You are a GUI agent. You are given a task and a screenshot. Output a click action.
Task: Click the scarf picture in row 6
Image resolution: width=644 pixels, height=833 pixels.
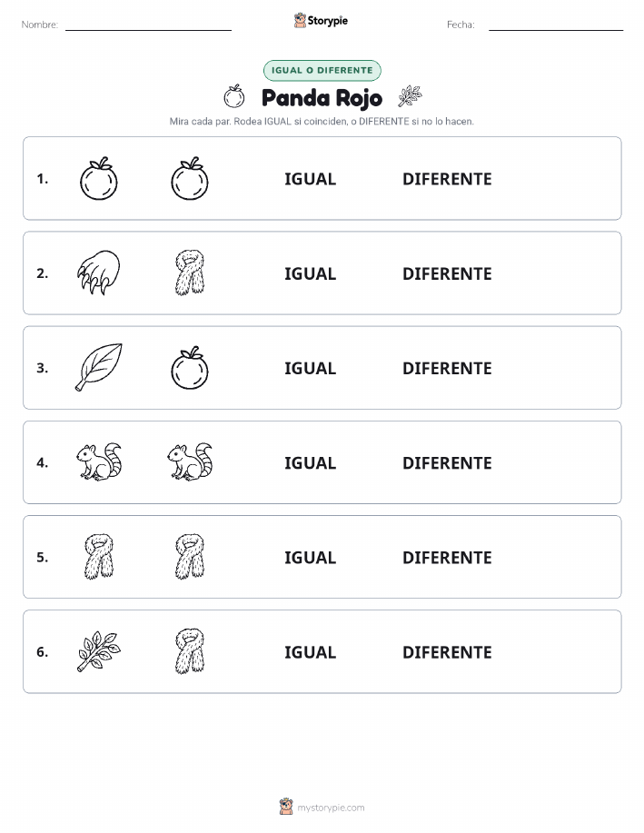coord(190,651)
